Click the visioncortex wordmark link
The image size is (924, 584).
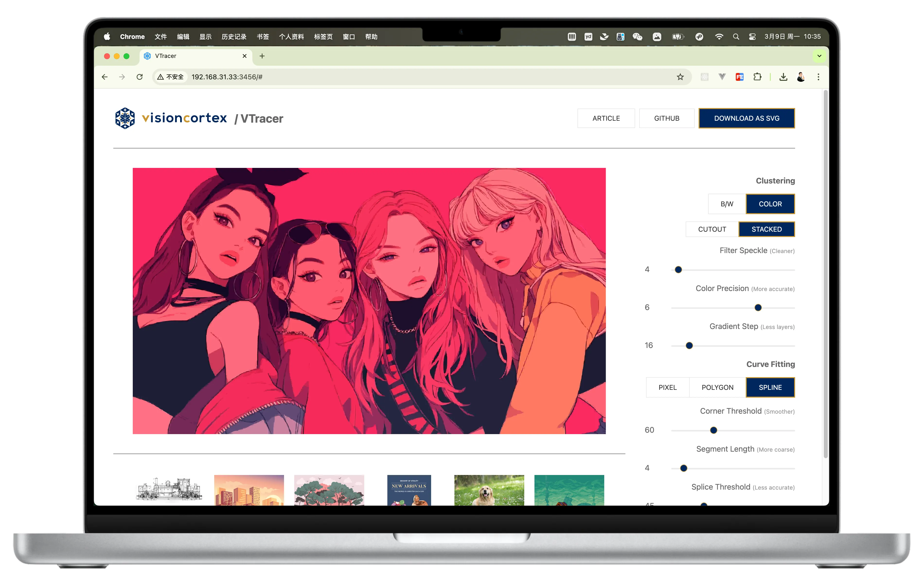185,118
